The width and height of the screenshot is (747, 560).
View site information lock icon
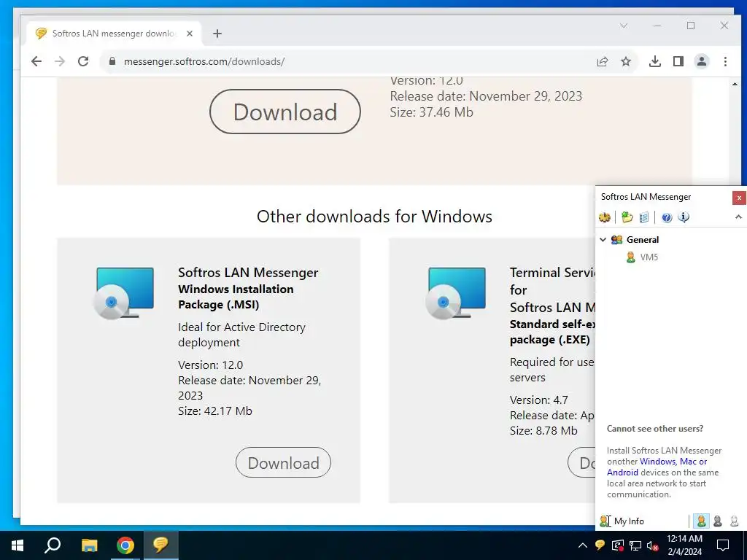112,61
